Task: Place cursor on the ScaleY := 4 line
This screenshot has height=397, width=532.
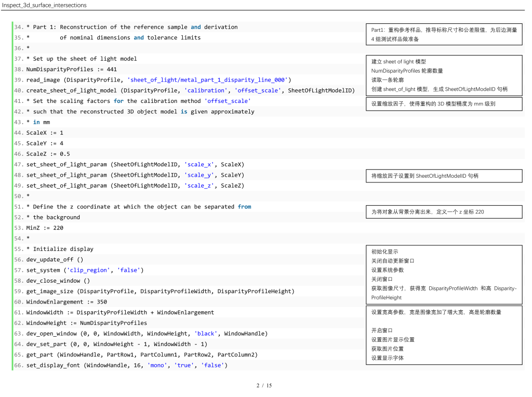Action: (x=45, y=143)
